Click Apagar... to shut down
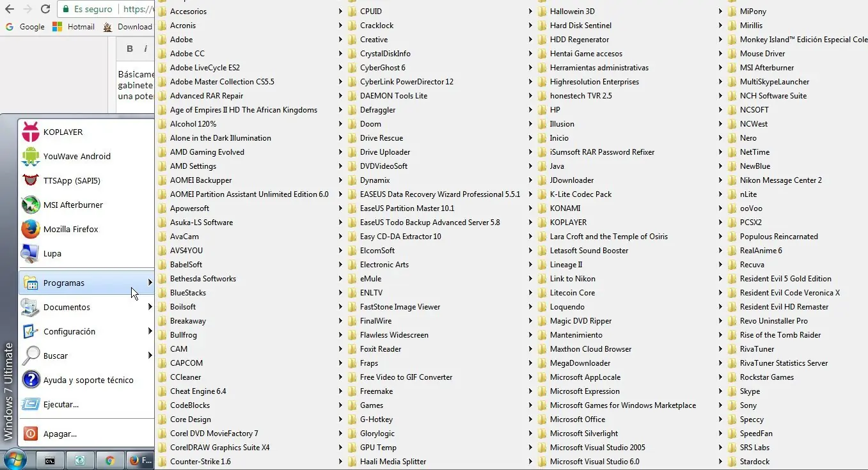This screenshot has height=470, width=868. (86, 434)
